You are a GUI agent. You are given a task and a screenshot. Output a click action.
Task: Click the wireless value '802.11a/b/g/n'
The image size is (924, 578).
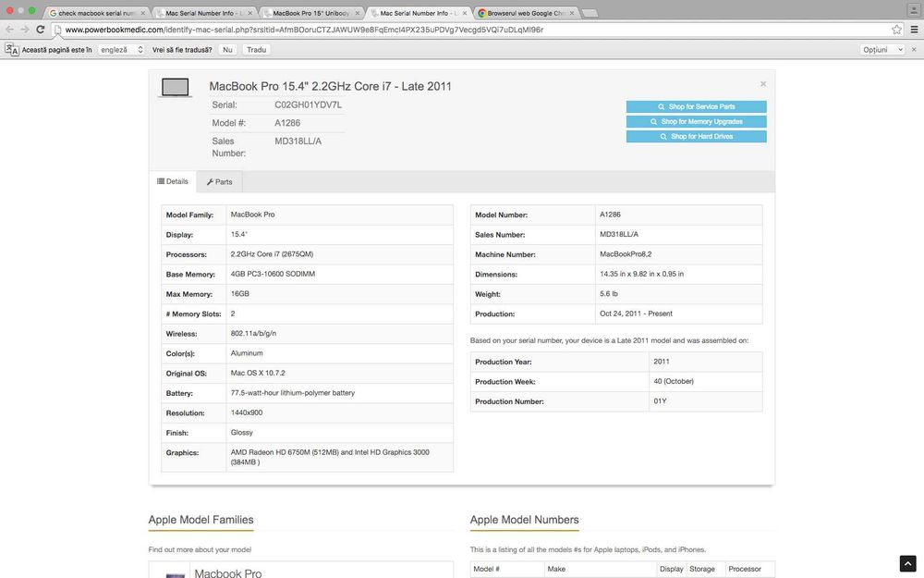253,333
